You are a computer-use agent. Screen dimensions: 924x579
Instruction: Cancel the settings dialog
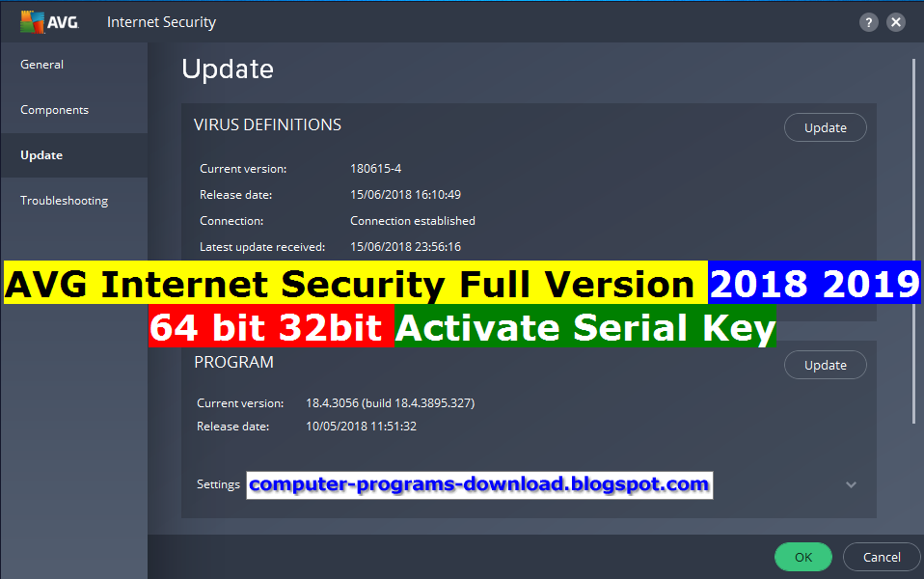coord(882,557)
